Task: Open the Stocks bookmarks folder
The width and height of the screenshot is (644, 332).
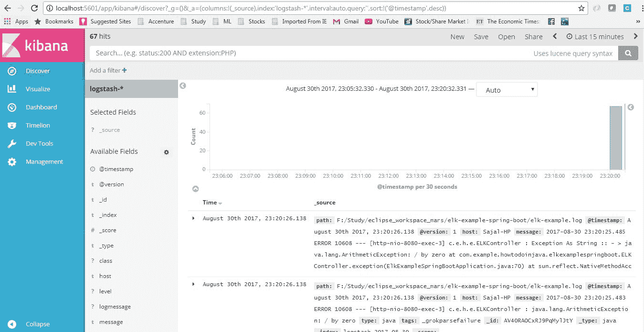Action: pos(251,21)
